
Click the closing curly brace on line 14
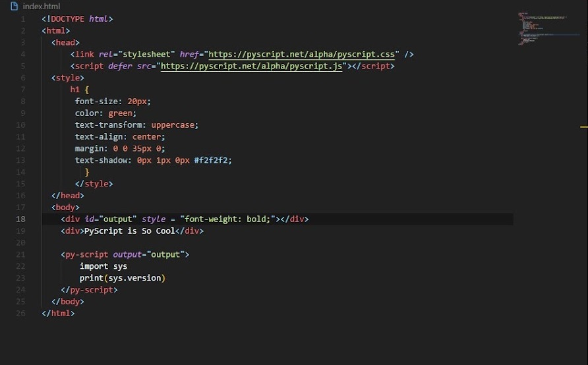coord(87,172)
